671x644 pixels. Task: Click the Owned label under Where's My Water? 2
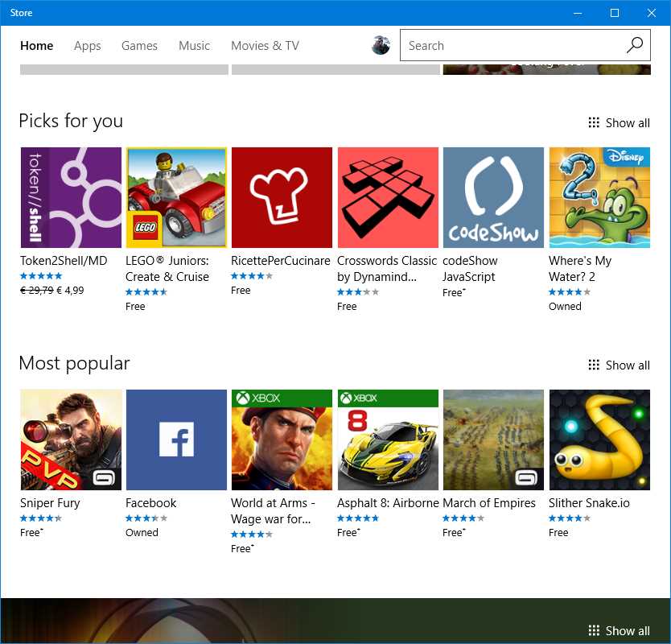click(x=565, y=307)
